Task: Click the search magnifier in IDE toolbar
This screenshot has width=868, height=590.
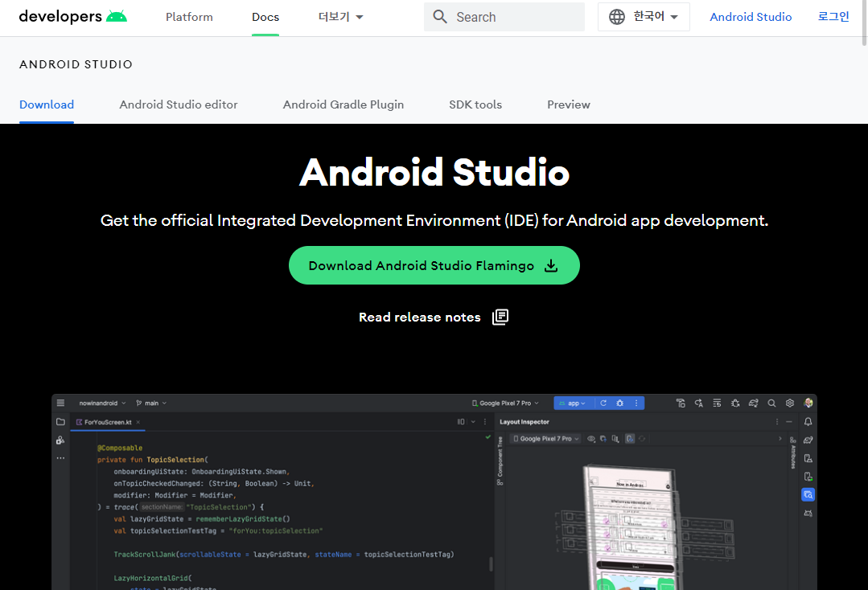Action: 771,403
